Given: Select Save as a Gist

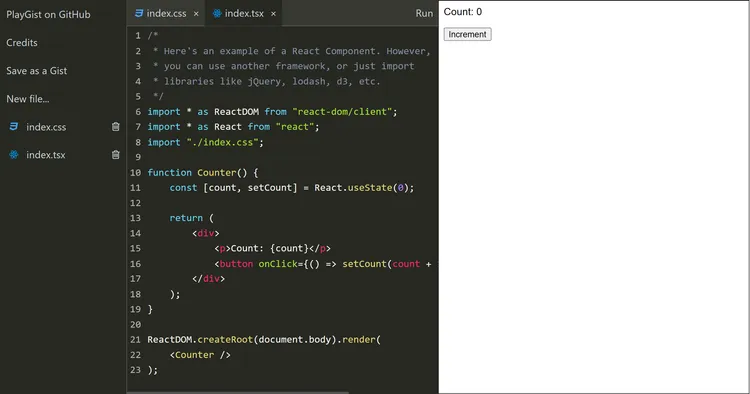Looking at the screenshot, I should pos(37,71).
